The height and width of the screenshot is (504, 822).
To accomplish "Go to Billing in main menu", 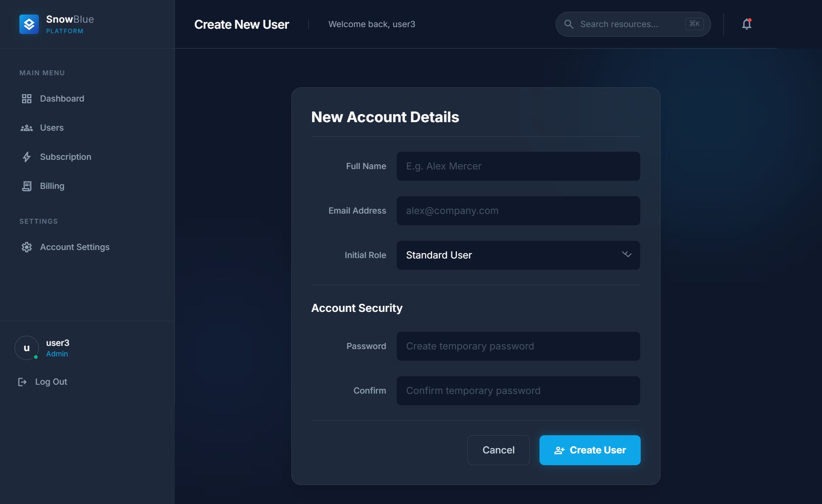I will (52, 186).
